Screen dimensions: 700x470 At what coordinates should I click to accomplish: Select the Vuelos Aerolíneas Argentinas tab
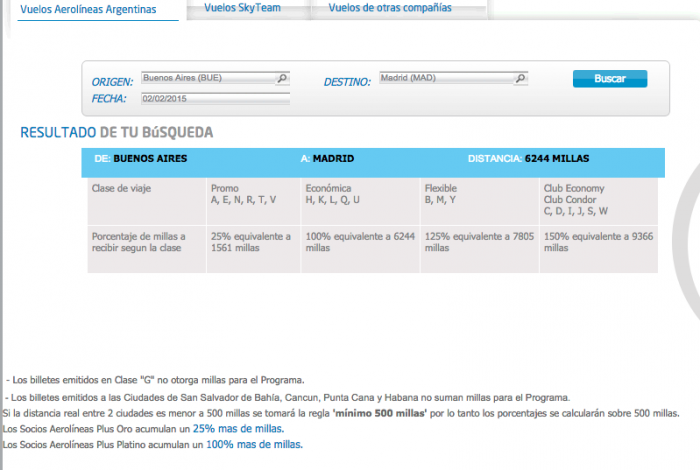point(88,9)
